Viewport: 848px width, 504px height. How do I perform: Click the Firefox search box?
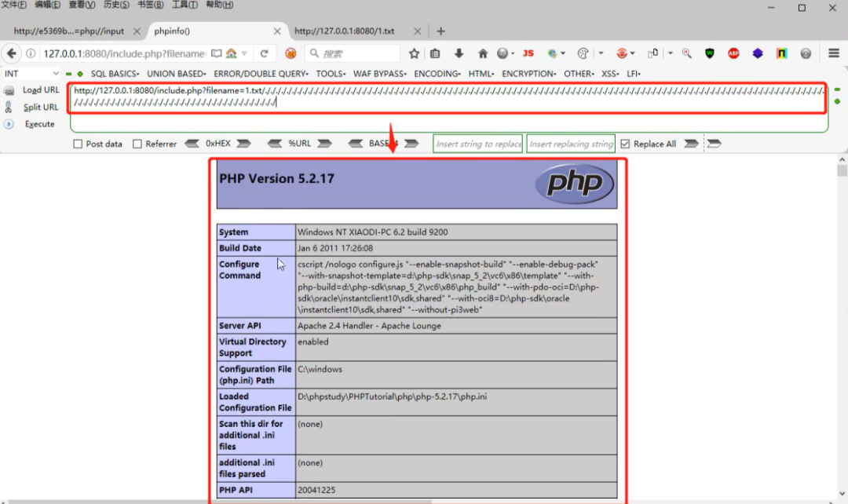[353, 53]
